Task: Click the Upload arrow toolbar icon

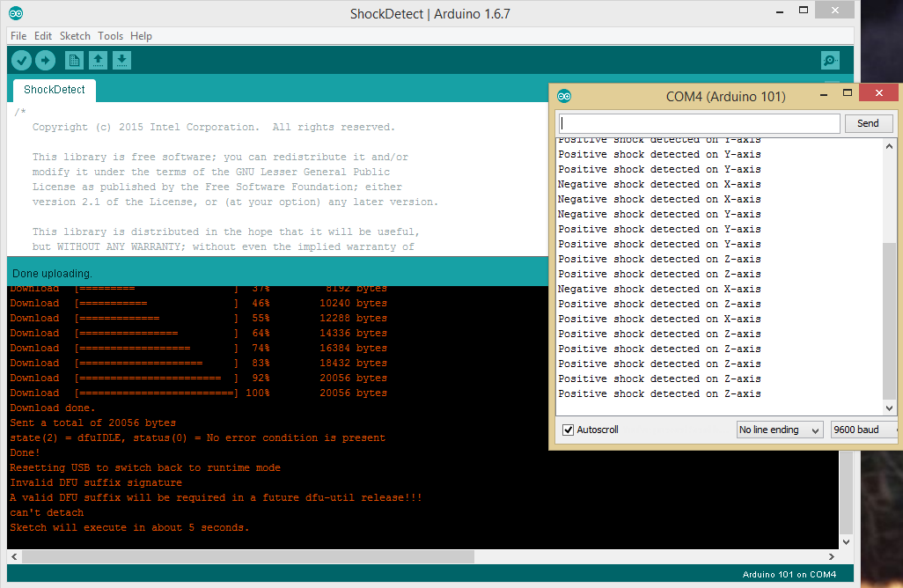Action: click(x=46, y=60)
